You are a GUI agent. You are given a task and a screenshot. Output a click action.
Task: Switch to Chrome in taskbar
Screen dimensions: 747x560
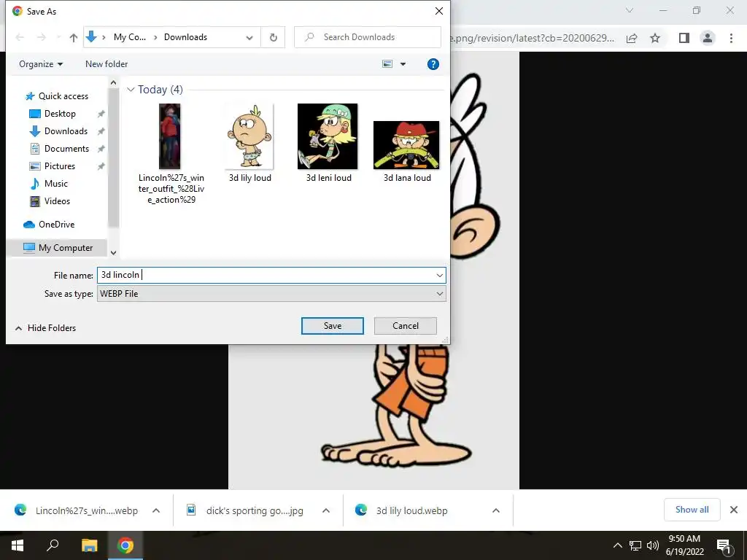click(125, 545)
